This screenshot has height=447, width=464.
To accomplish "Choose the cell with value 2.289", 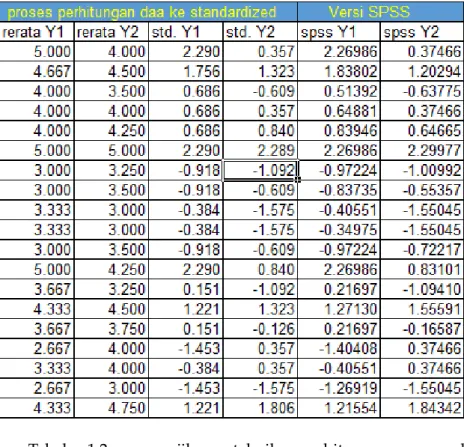I will [260, 150].
